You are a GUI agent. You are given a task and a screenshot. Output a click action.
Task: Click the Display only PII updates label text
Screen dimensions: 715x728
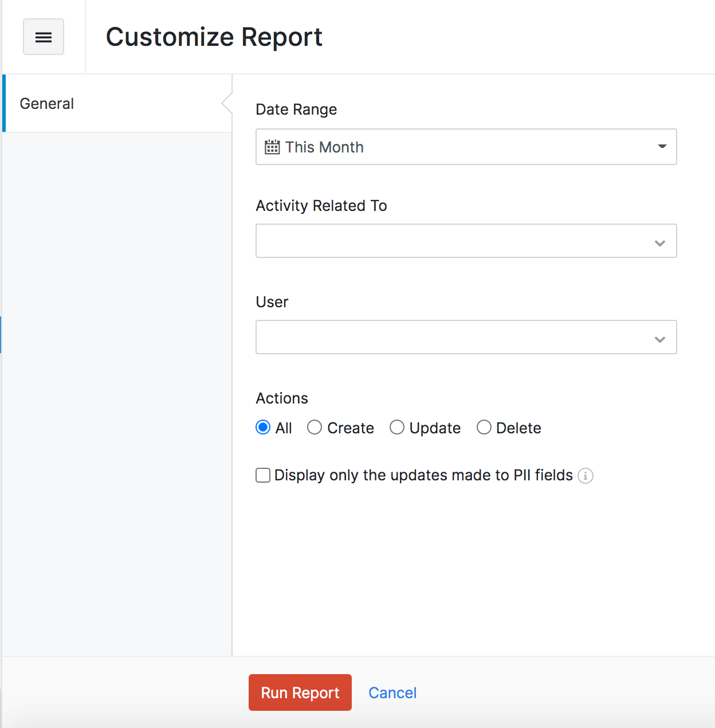pos(423,475)
